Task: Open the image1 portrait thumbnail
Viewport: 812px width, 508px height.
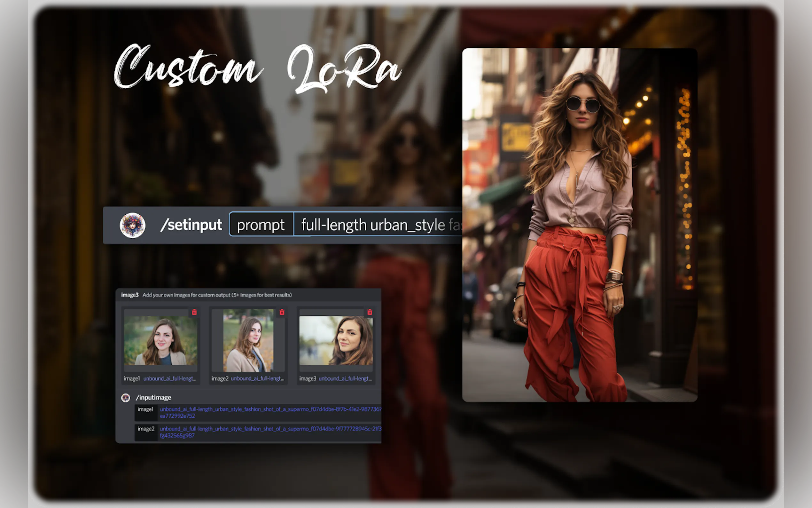Action: (x=160, y=341)
